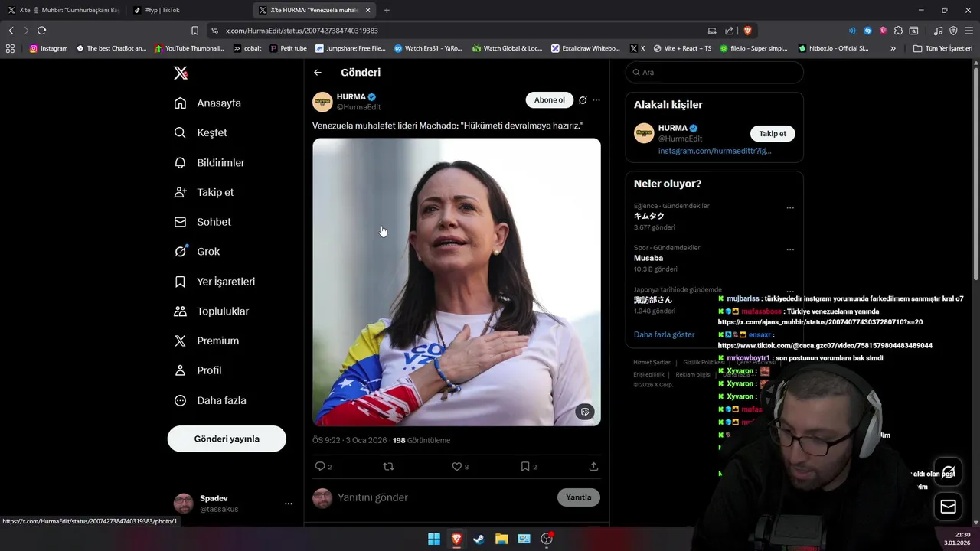Click the Yanıtla button
This screenshot has width=980, height=551.
pos(579,497)
